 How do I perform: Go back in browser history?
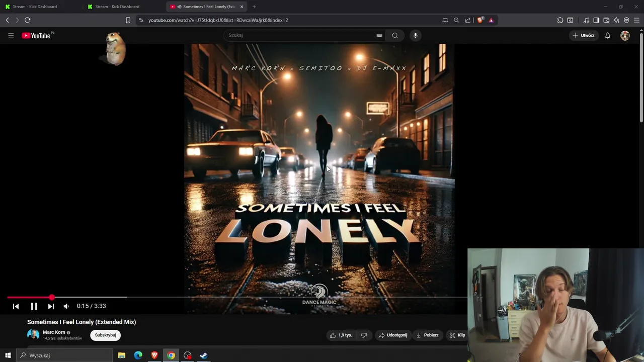pos(7,20)
